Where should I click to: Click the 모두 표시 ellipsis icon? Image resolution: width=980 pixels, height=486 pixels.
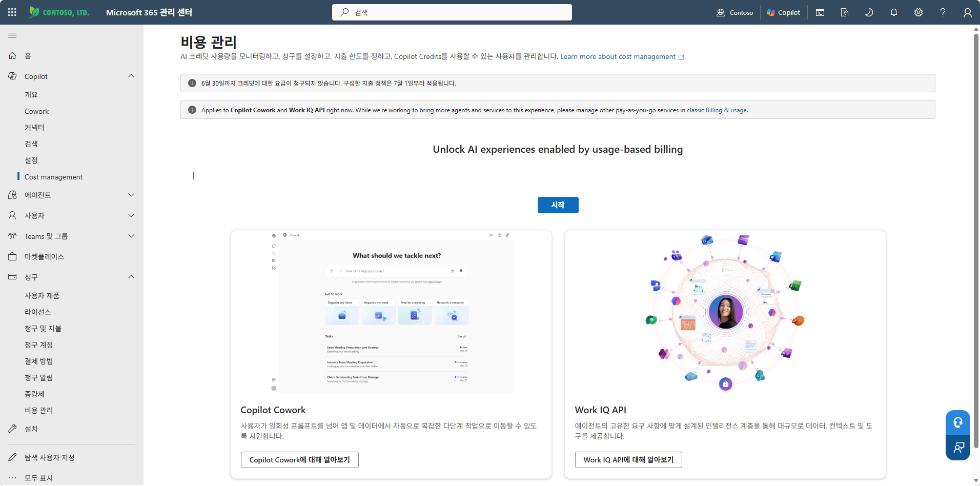pos(12,478)
